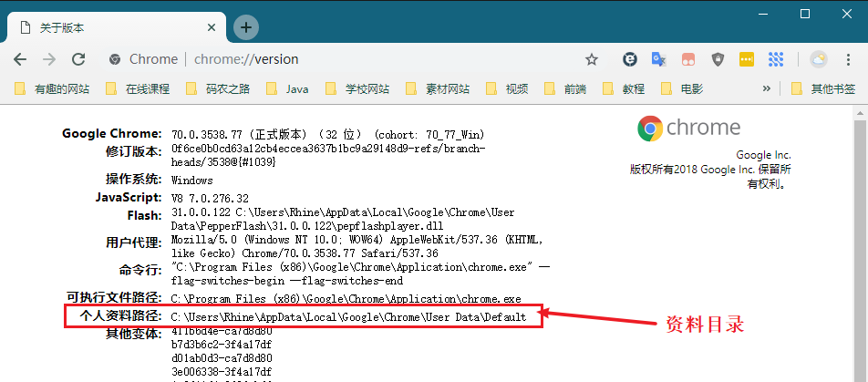Click the page's vertical scrollbar
Viewport: 868px width, 382px height.
[860, 249]
